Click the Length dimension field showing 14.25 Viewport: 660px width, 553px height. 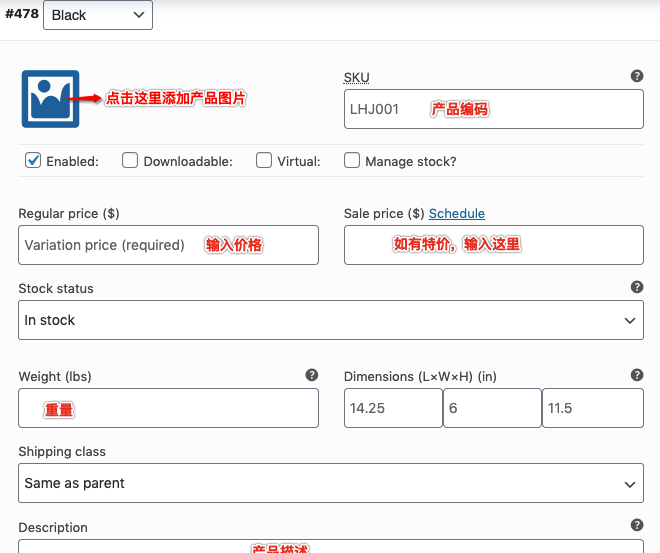pos(392,409)
